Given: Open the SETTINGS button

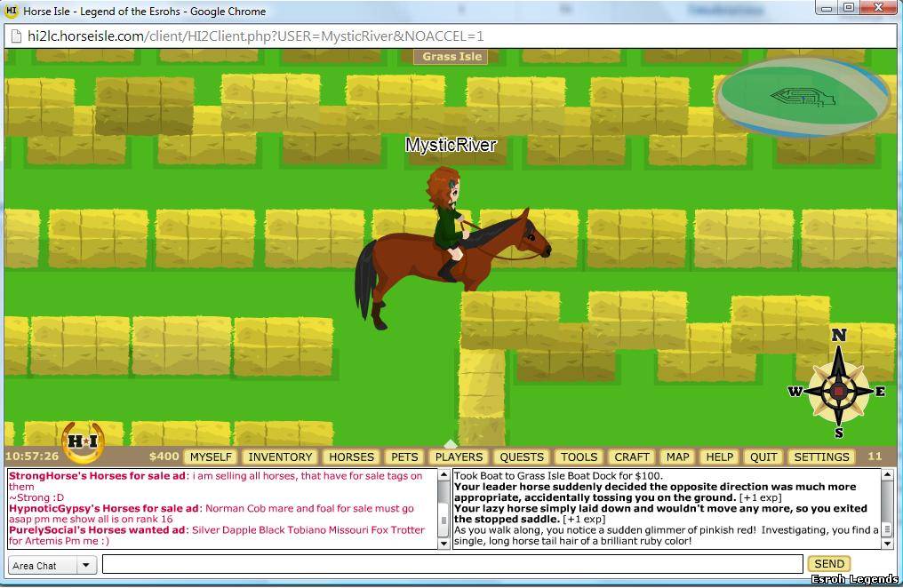Looking at the screenshot, I should point(821,457).
